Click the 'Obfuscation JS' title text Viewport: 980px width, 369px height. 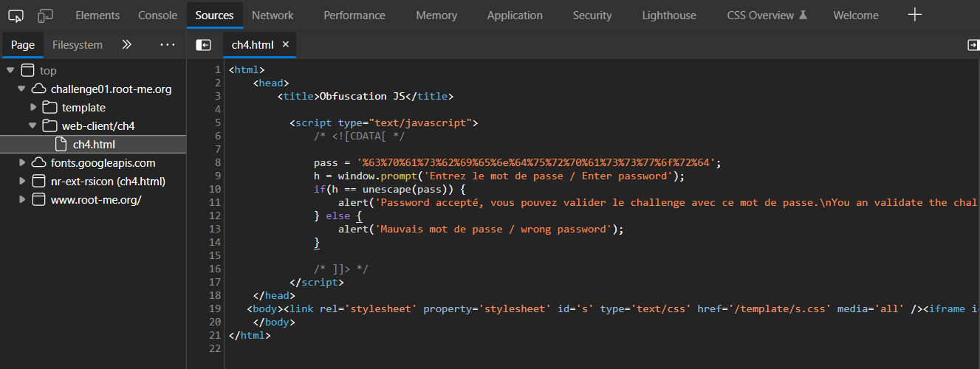tap(363, 96)
